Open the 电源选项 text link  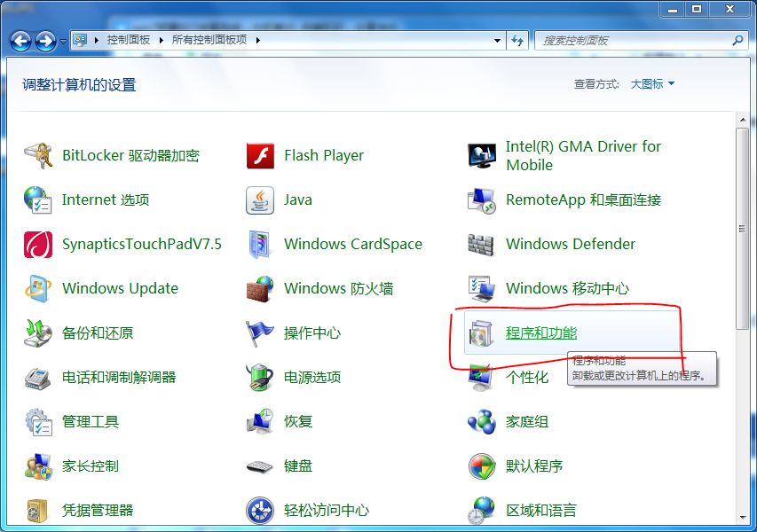pyautogui.click(x=312, y=377)
